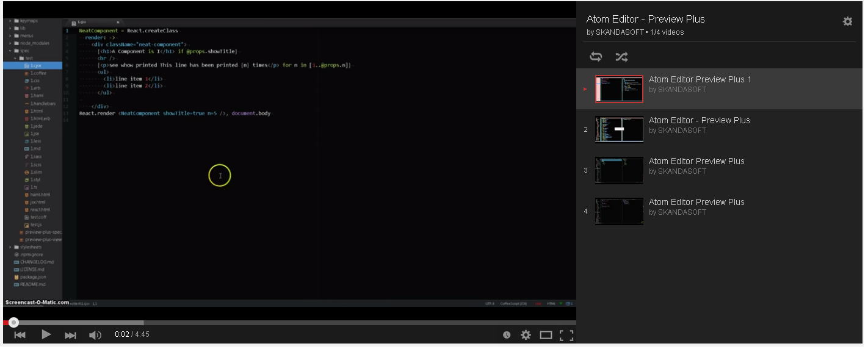Open 1.coffee in the file tree

pyautogui.click(x=35, y=73)
